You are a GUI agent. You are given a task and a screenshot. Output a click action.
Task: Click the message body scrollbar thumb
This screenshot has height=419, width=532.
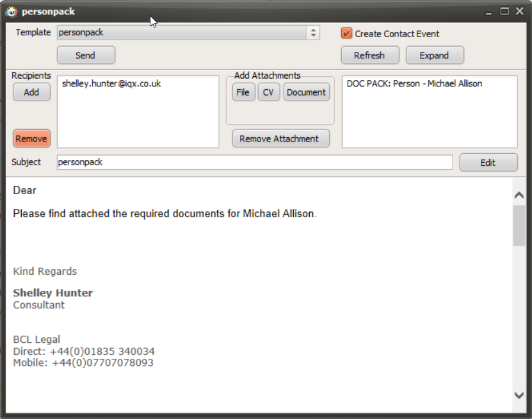click(519, 226)
